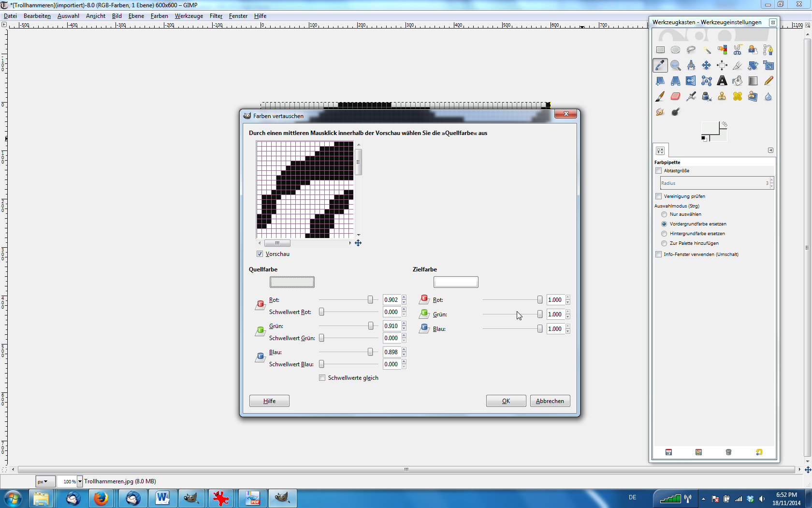
Task: Select the Scissors Select tool
Action: coord(738,50)
